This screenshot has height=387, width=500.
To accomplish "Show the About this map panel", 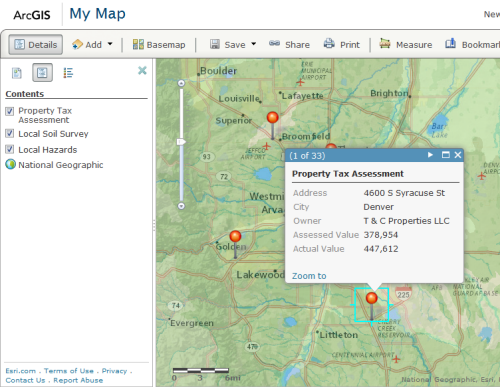I will 17,73.
